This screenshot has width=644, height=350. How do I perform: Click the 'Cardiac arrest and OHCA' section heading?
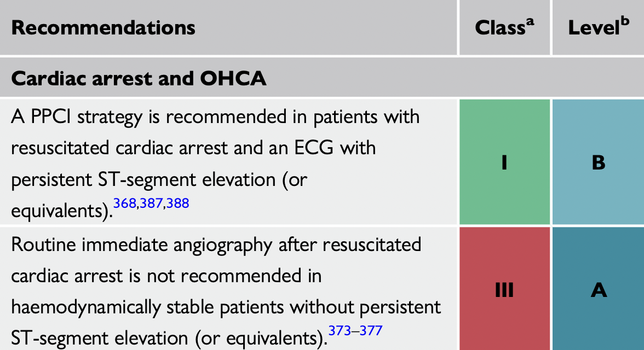tap(139, 79)
